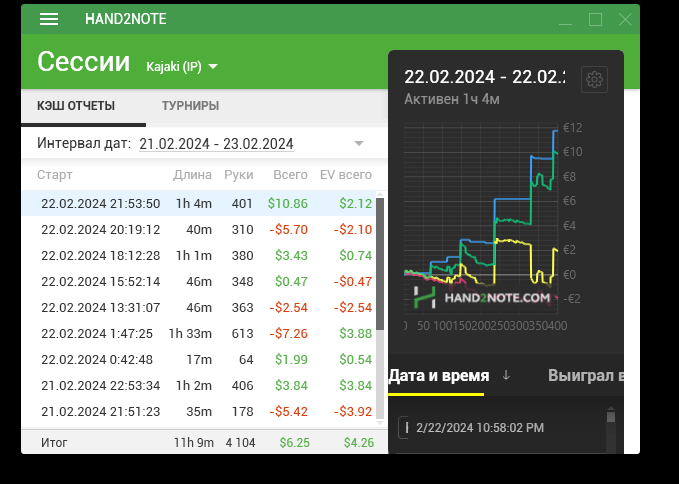Select session 21.02.2024 22:53:34
The image size is (679, 484).
point(198,385)
